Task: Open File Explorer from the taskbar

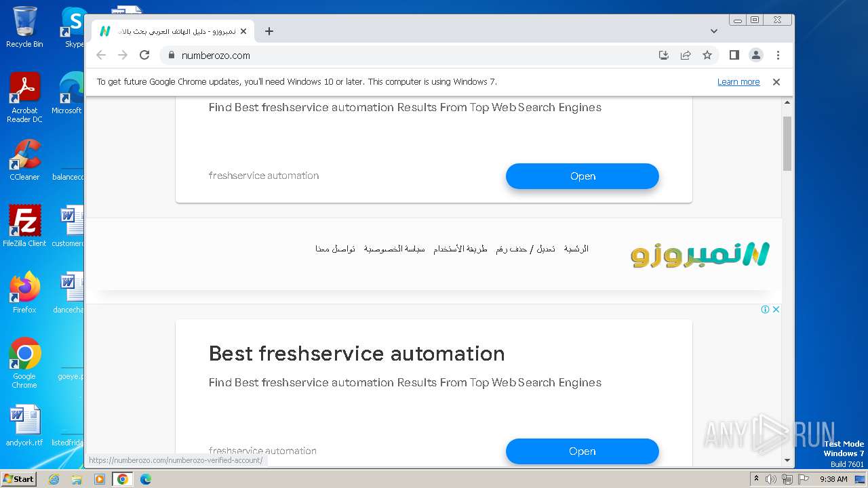Action: (77, 479)
